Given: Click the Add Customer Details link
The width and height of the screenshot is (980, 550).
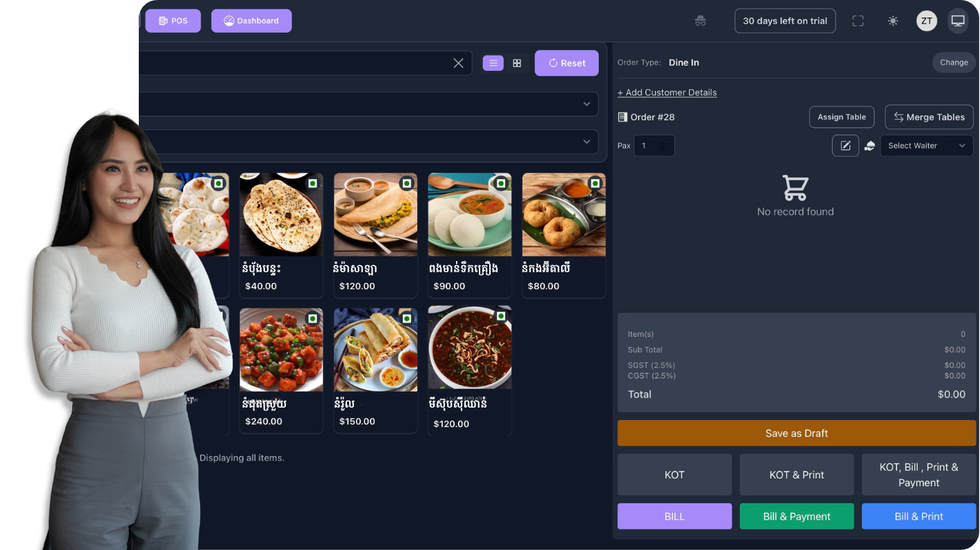Looking at the screenshot, I should (667, 92).
